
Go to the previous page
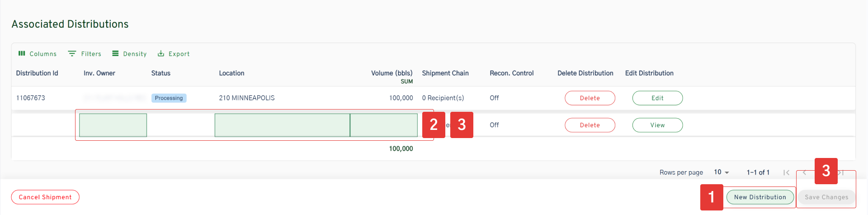pos(804,172)
